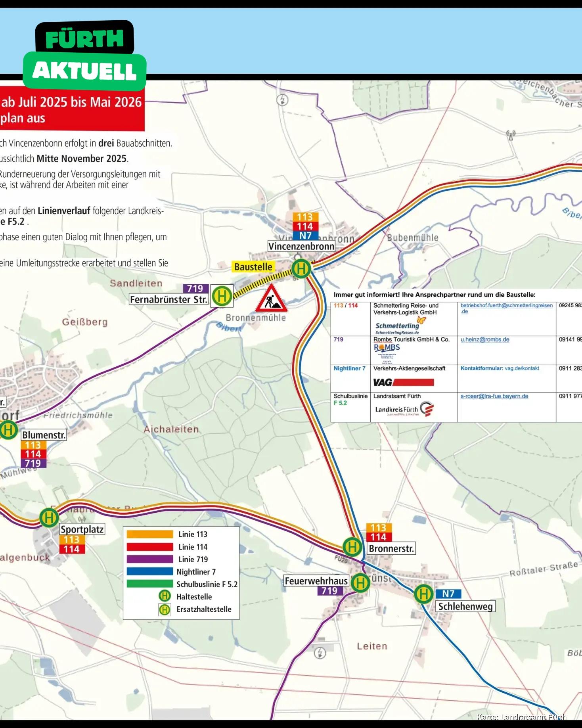The height and width of the screenshot is (728, 582).
Task: Click the Fernabrünster Str. stop name label
Action: click(x=169, y=299)
